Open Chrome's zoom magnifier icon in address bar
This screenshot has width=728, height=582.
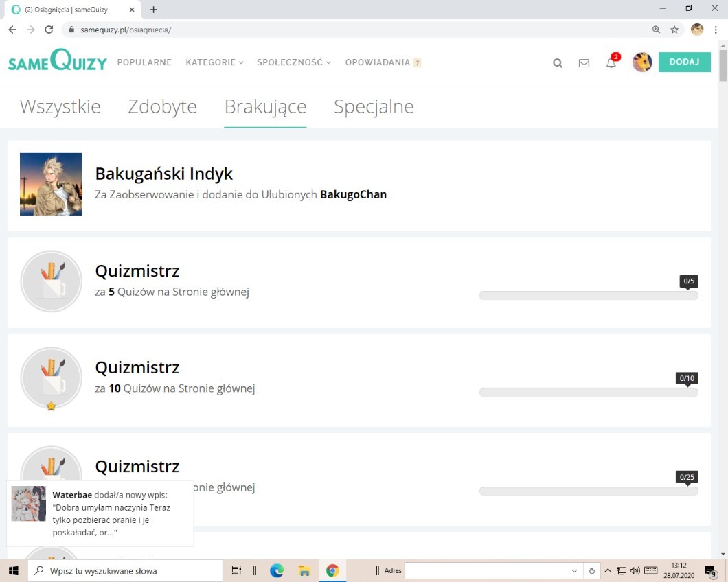pyautogui.click(x=656, y=30)
